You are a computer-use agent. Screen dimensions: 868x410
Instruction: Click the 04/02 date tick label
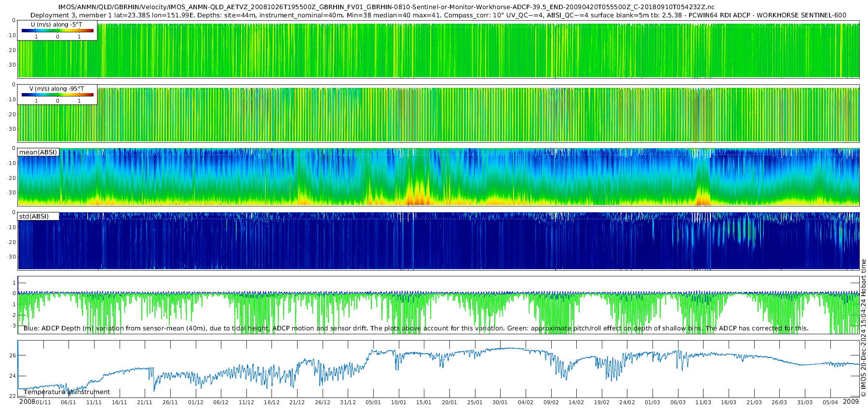click(525, 402)
